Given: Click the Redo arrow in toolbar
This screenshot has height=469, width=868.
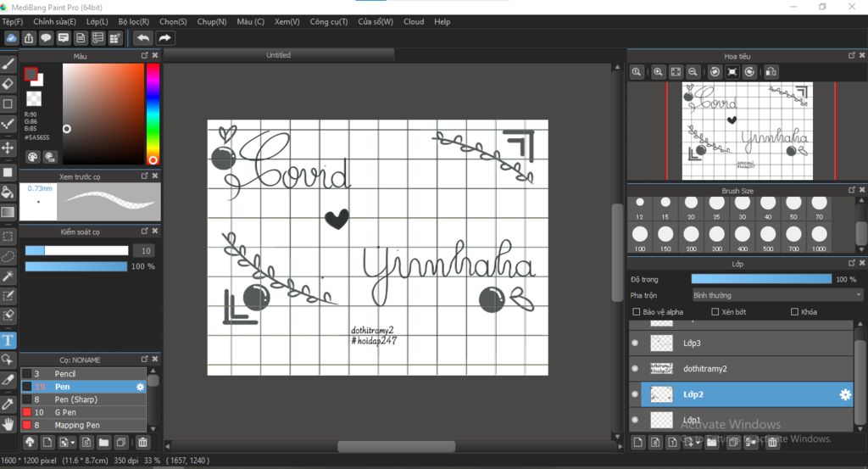Looking at the screenshot, I should 165,38.
